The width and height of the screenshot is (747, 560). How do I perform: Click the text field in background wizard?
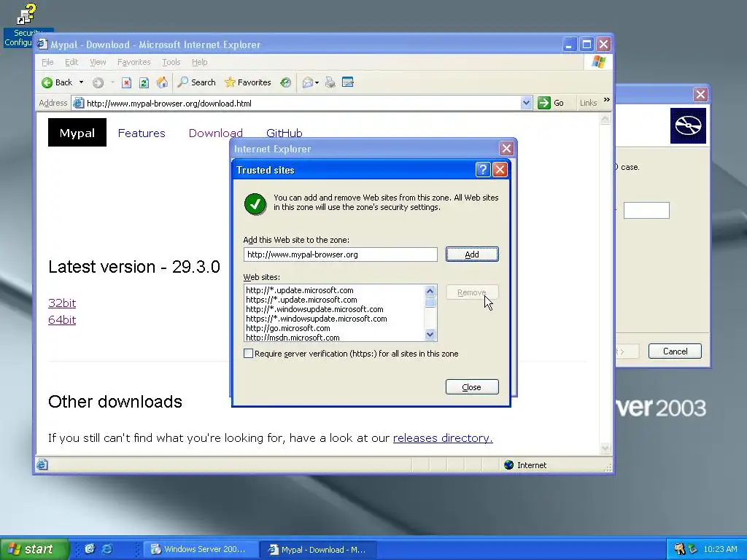pyautogui.click(x=646, y=210)
